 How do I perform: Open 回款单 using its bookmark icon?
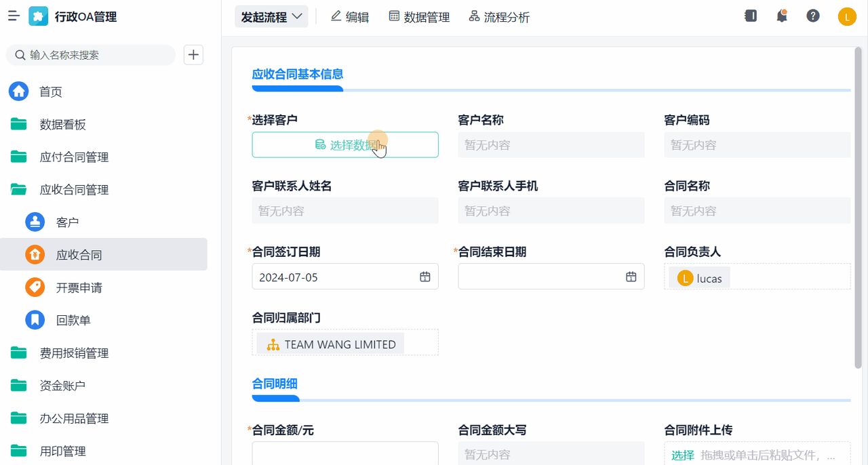35,320
